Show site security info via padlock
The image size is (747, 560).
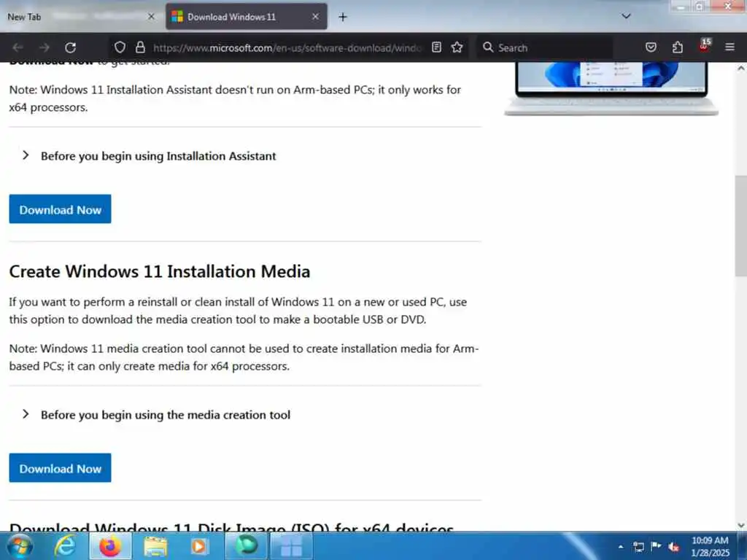point(140,47)
